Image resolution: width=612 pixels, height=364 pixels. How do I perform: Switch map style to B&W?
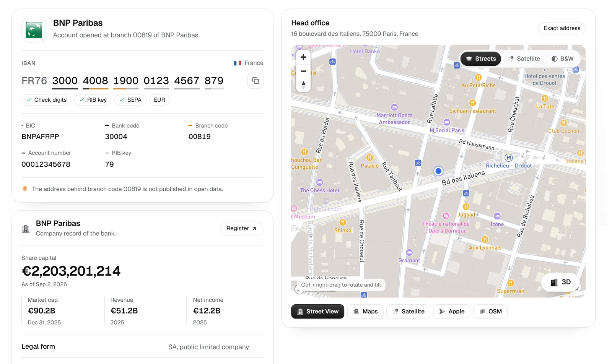pos(562,59)
